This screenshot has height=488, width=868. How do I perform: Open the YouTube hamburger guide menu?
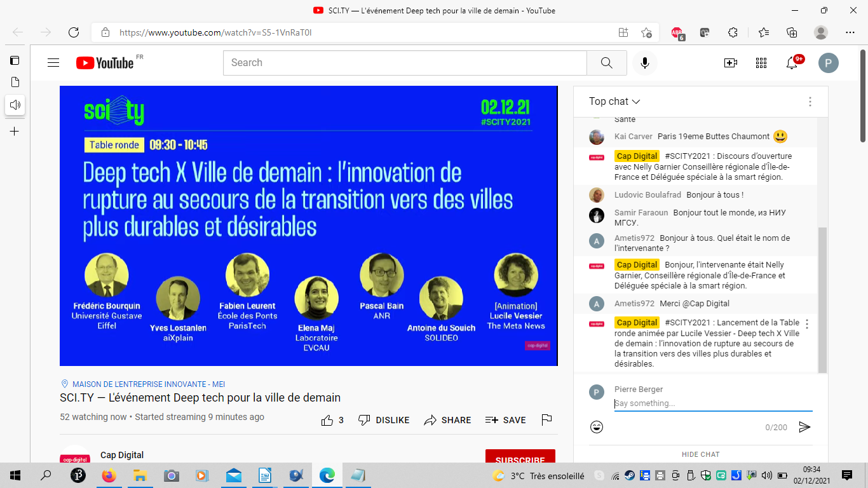53,63
